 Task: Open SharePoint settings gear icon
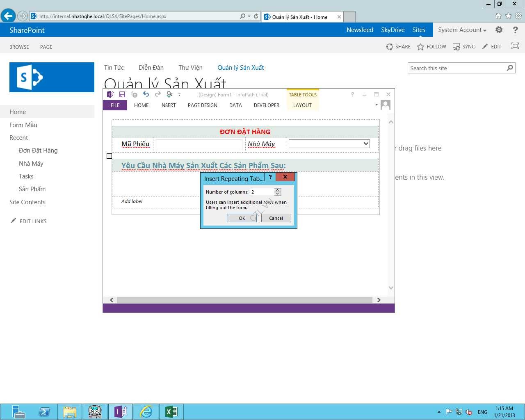point(499,30)
